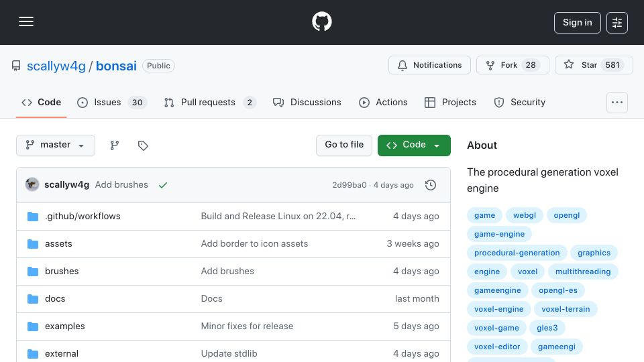Open commit 'Build and Release Linux on 22.04'

pos(278,217)
